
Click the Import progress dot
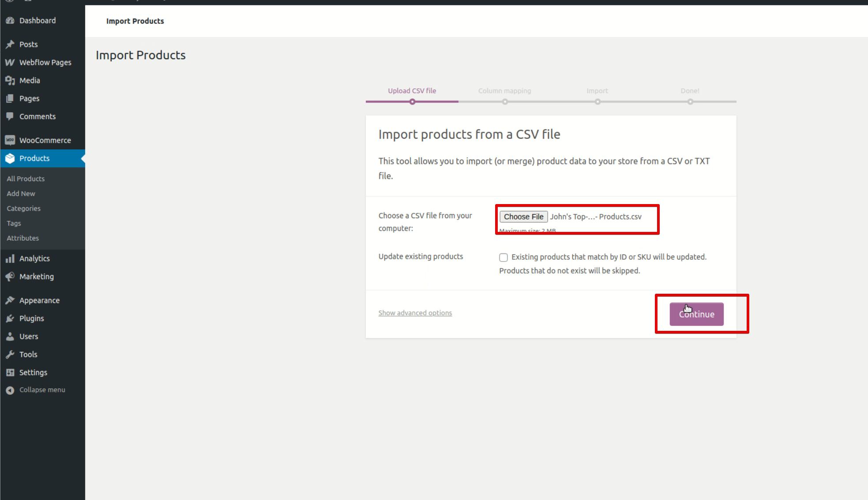point(597,102)
